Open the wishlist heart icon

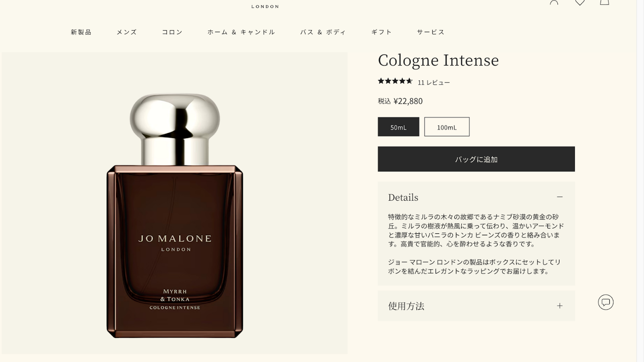[x=580, y=2]
